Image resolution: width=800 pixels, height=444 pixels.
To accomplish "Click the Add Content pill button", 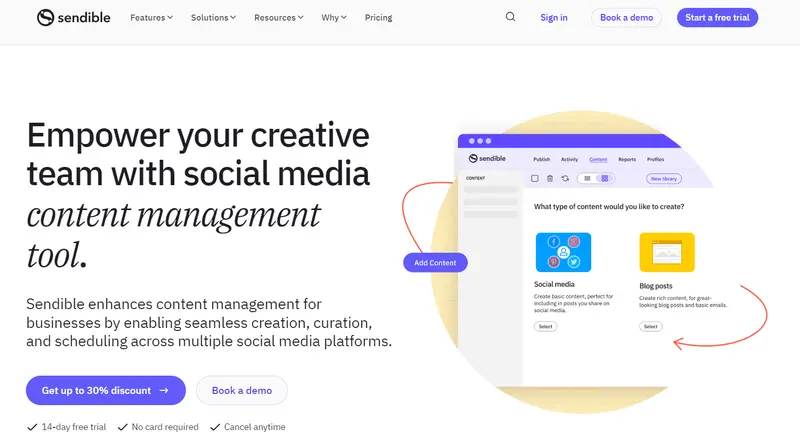I will (x=435, y=263).
